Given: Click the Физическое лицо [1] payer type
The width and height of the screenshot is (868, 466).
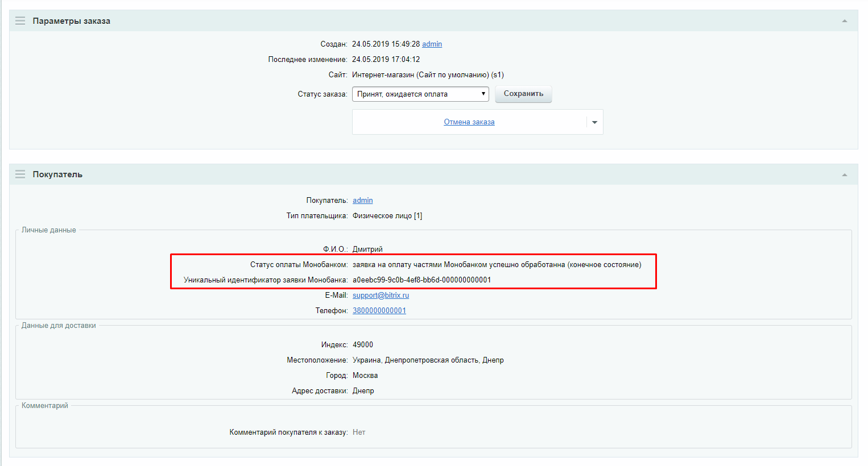Looking at the screenshot, I should (x=387, y=216).
